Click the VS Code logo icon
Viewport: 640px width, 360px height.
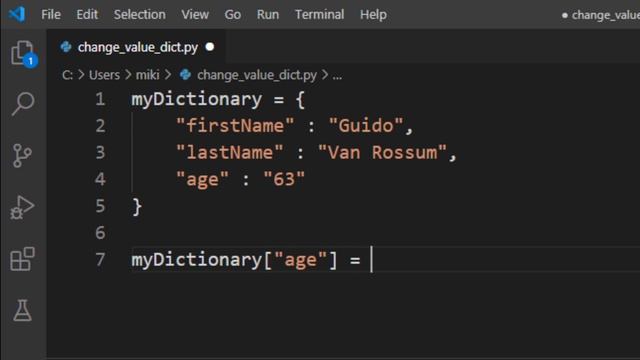(x=18, y=14)
